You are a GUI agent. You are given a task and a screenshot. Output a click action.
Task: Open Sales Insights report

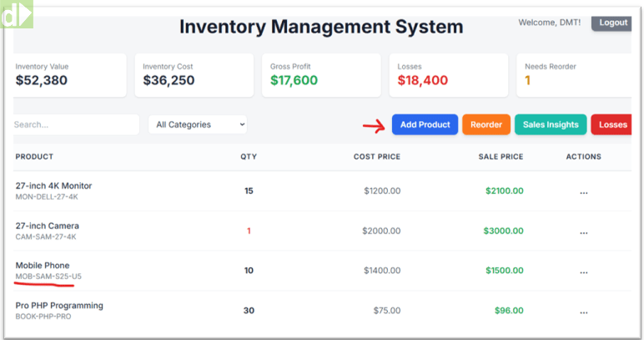(x=551, y=124)
